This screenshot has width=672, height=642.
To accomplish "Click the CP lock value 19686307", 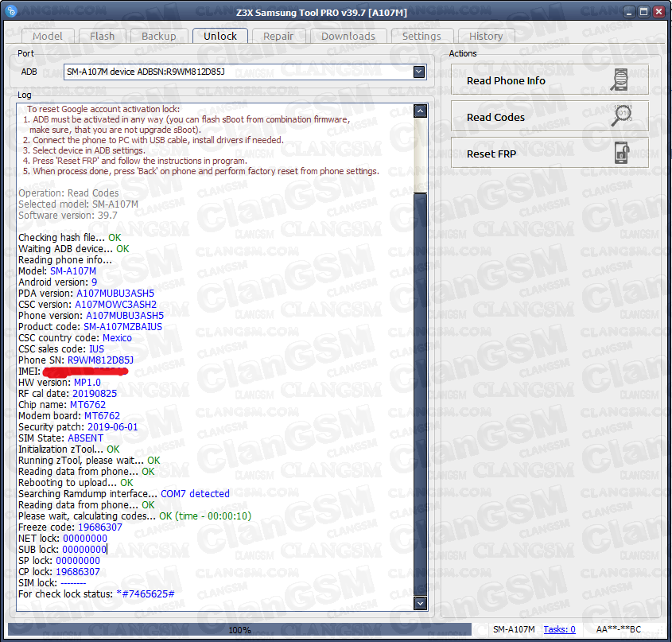I will click(78, 572).
